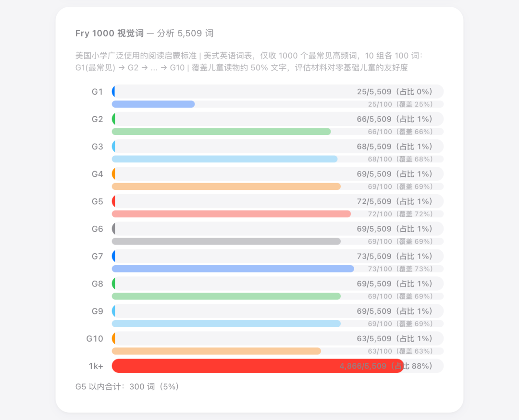This screenshot has width=519, height=420.
Task: Select the G10 row label
Action: click(x=95, y=338)
